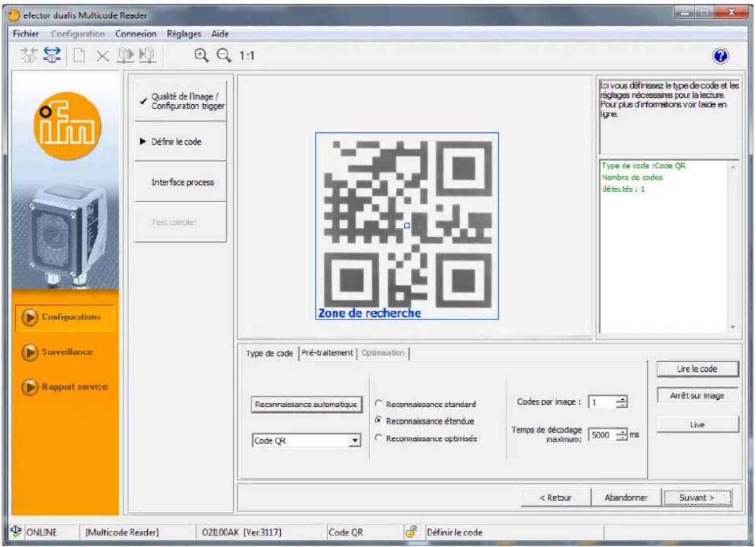Click the results pane vertical scrollbar
The height and width of the screenshot is (547, 756).
pyautogui.click(x=733, y=247)
